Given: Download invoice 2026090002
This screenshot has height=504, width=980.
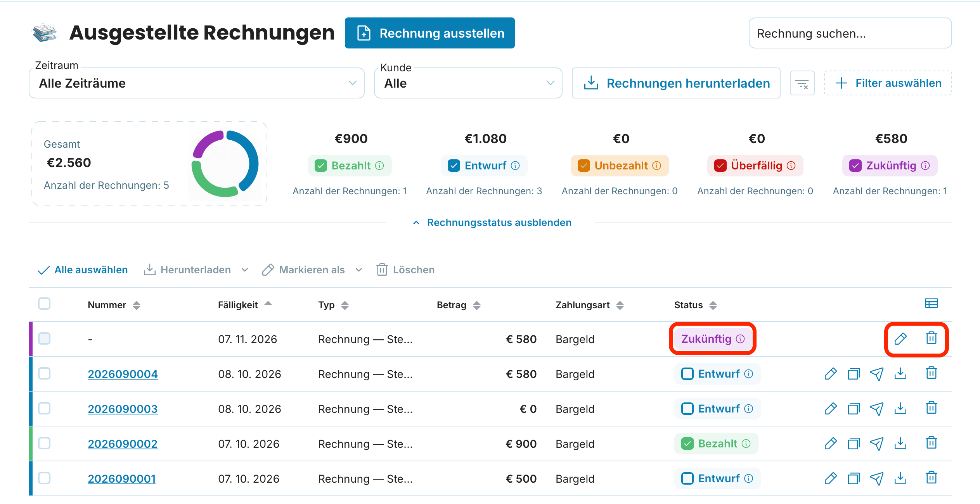Looking at the screenshot, I should (900, 443).
